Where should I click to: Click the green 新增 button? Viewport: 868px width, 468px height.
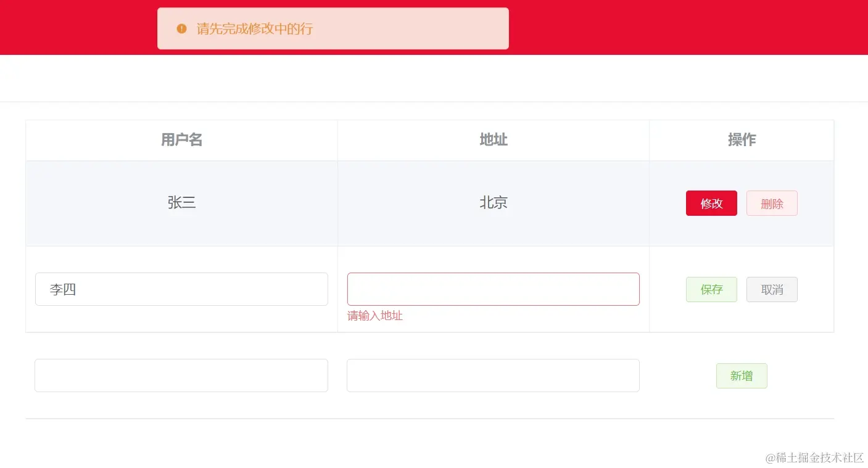point(742,376)
